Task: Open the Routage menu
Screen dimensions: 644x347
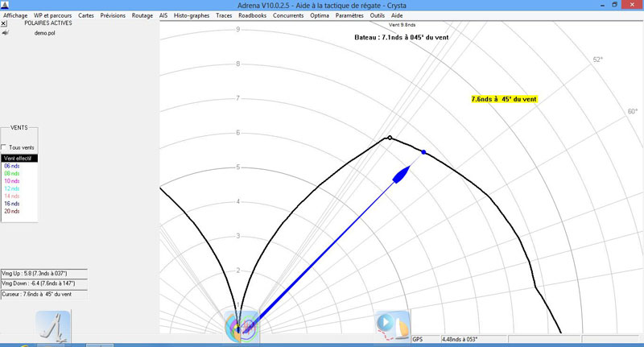Action: coord(142,15)
